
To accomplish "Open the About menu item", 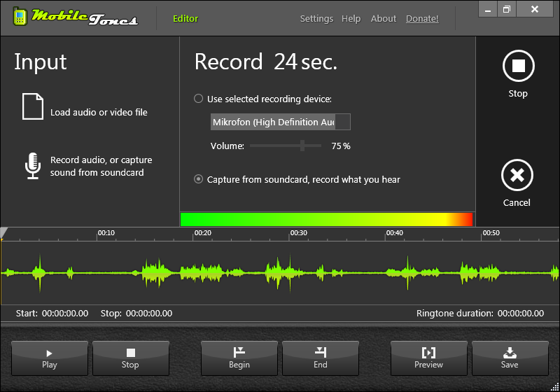I will pyautogui.click(x=384, y=19).
